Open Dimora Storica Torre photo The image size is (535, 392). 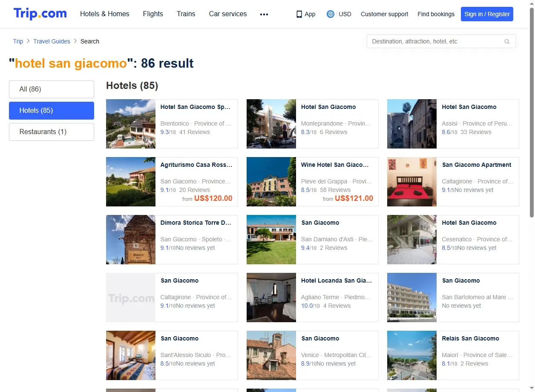click(131, 240)
